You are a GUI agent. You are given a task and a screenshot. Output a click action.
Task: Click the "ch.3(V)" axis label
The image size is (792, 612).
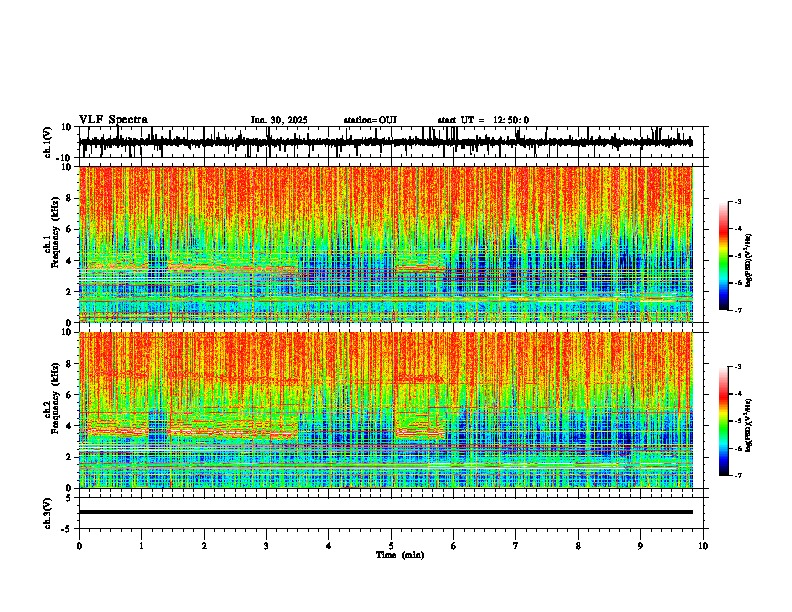point(48,513)
